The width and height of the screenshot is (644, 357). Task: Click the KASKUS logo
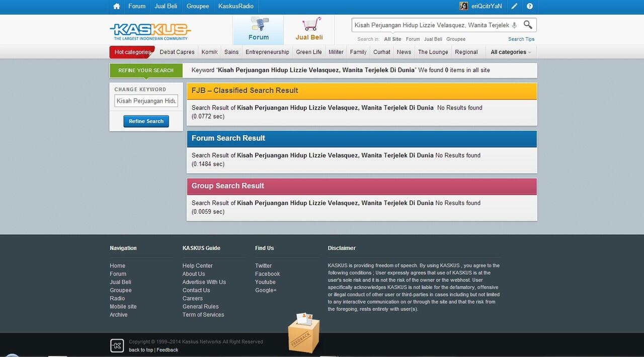coord(150,31)
